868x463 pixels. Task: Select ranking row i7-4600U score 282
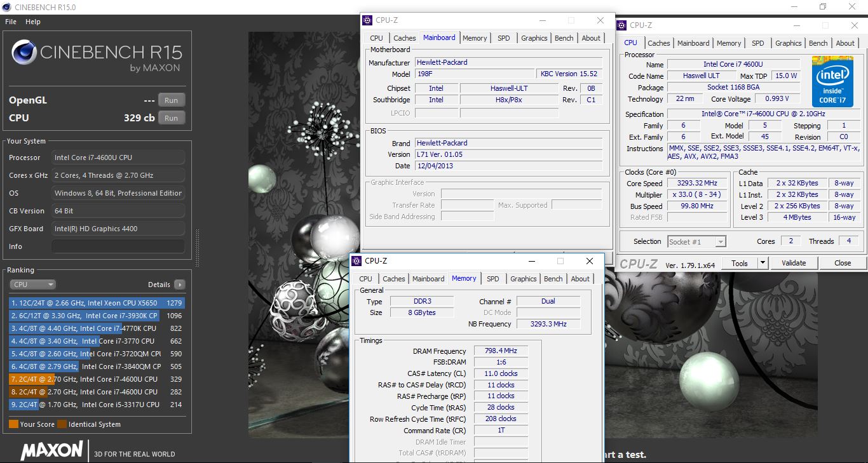click(x=96, y=392)
